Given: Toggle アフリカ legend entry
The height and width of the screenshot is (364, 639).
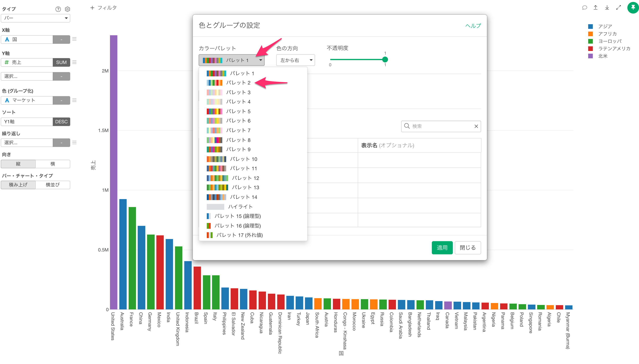Looking at the screenshot, I should pos(602,34).
